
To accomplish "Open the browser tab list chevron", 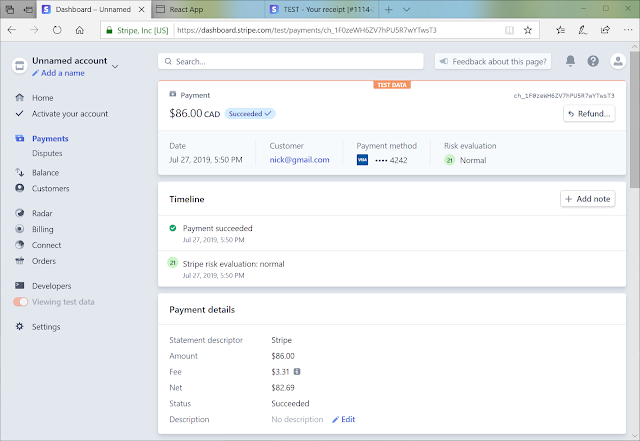I will 406,9.
